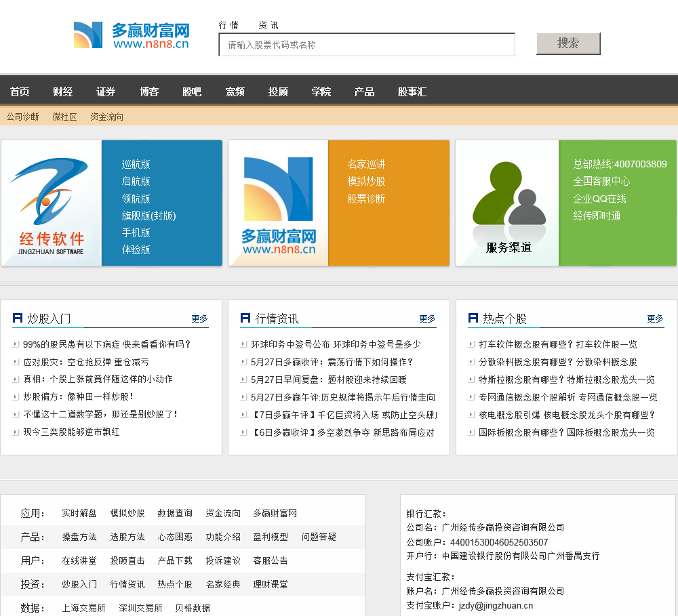Click the section icon beside 行情资讯
678x616 pixels.
point(245,318)
